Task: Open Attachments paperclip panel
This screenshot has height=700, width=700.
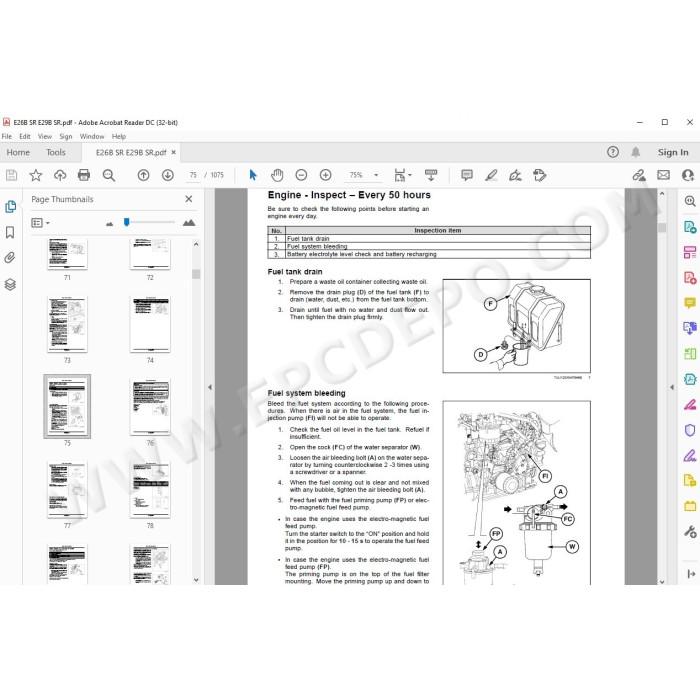Action: (10, 258)
